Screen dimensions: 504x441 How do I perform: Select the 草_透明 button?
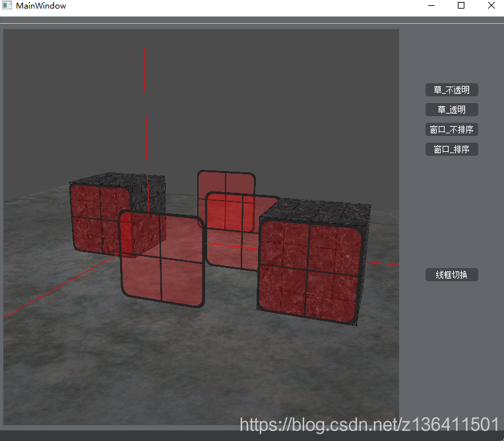pyautogui.click(x=452, y=110)
